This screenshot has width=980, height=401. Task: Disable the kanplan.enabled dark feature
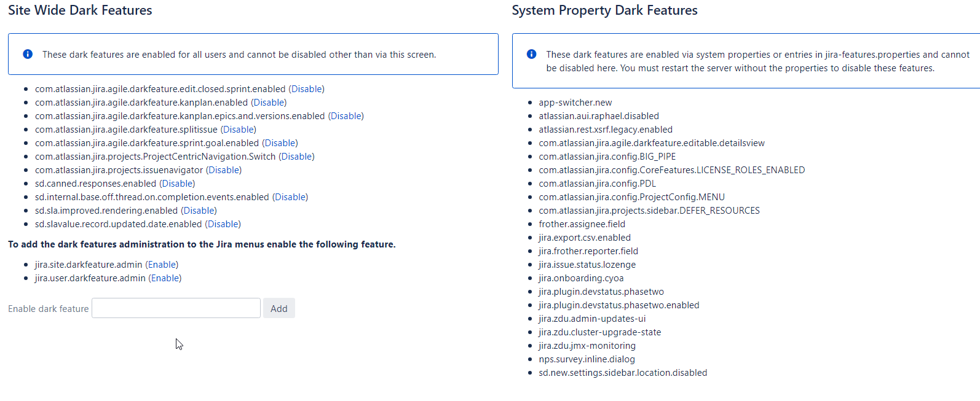coord(269,103)
